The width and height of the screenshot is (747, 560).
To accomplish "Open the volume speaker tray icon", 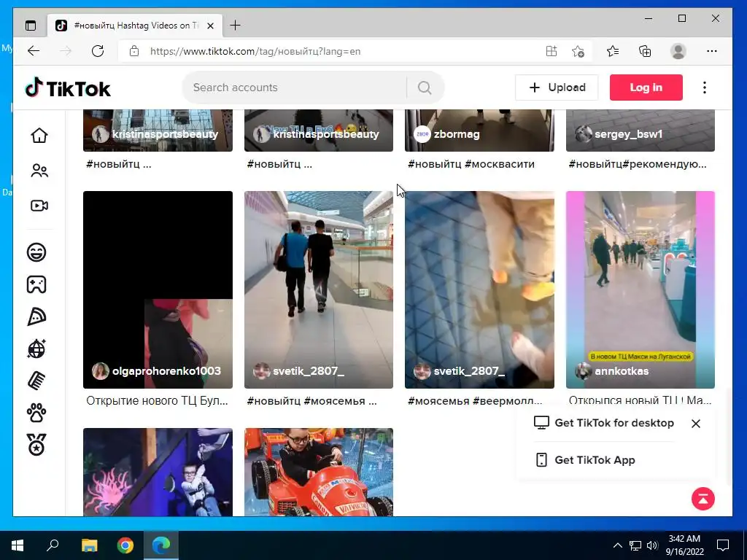I will pos(652,545).
